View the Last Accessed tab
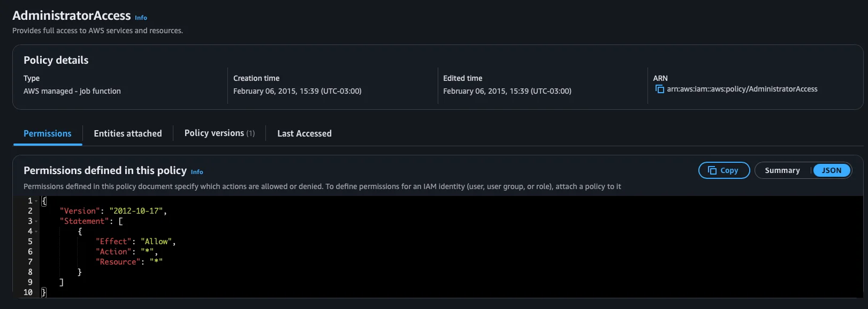This screenshot has height=309, width=868. 304,133
